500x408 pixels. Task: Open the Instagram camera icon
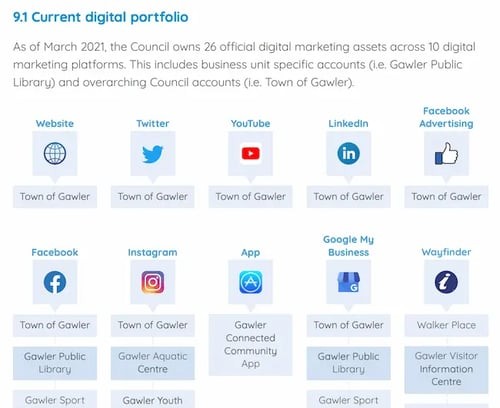[153, 282]
